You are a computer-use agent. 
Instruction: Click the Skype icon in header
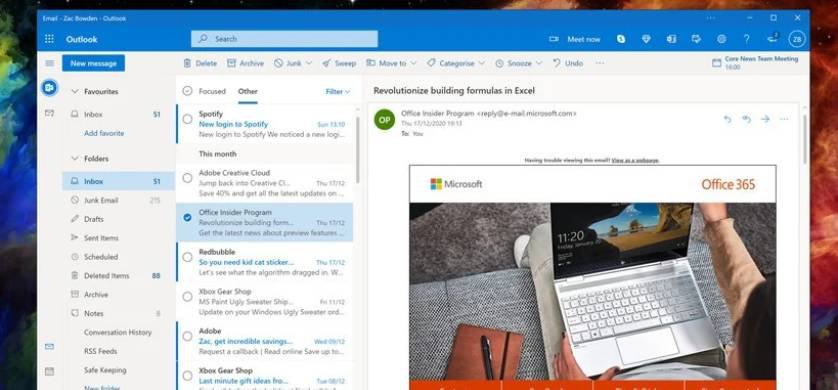(x=621, y=39)
